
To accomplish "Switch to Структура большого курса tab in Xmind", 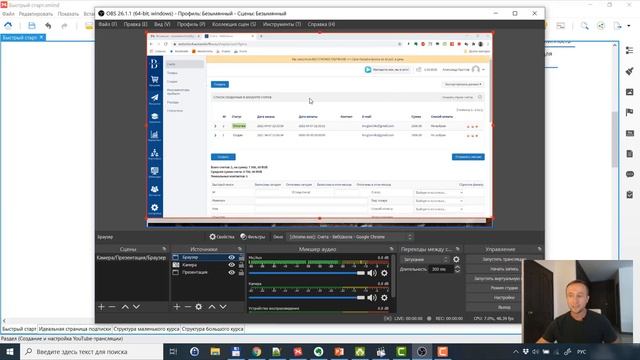I will click(x=213, y=329).
